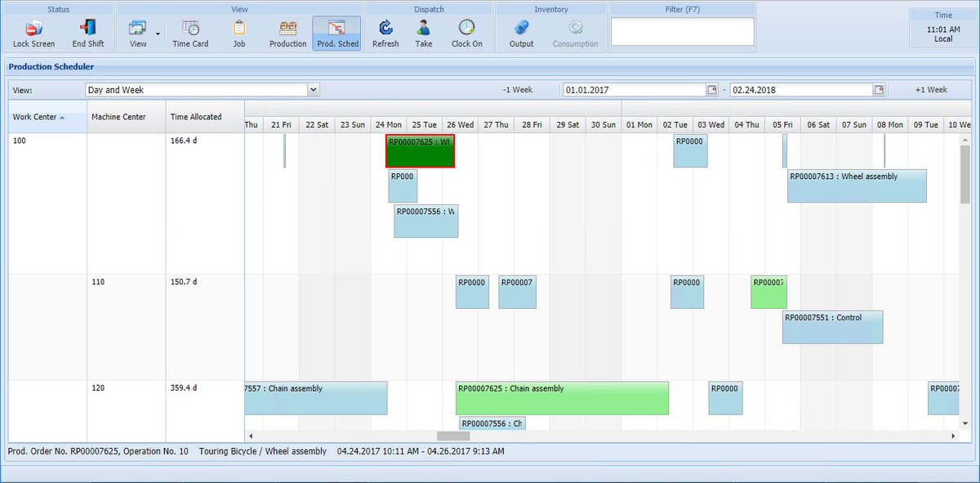The width and height of the screenshot is (980, 483).
Task: Select the RP00007613 : Wheel assembly bar
Action: tap(857, 186)
